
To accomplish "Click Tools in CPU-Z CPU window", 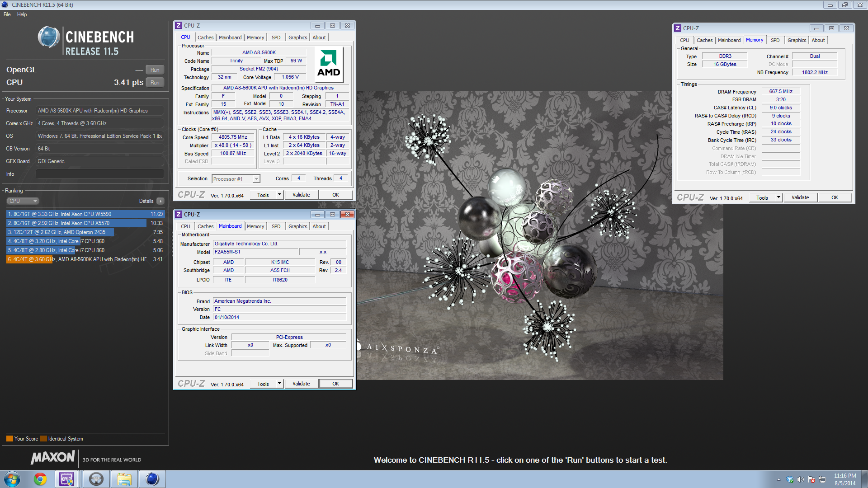I will click(263, 195).
